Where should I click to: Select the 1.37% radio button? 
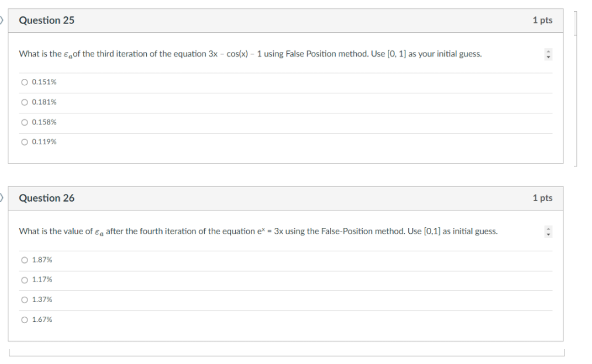coord(25,299)
